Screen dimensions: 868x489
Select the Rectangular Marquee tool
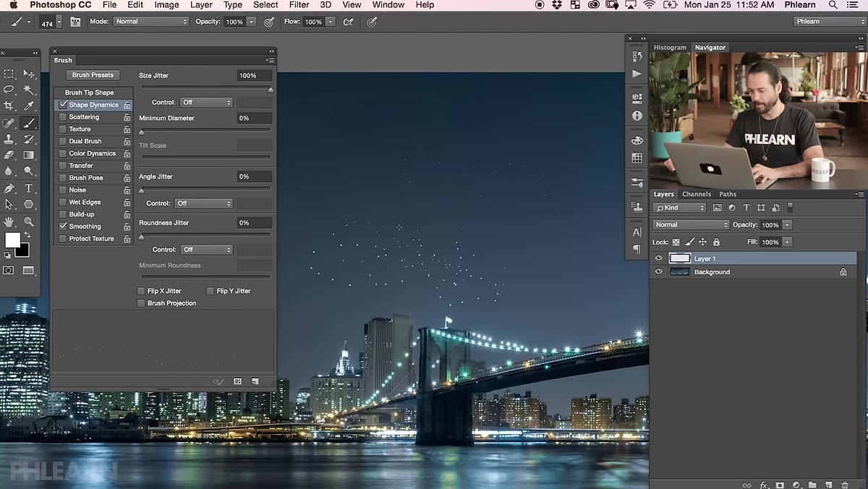point(9,74)
